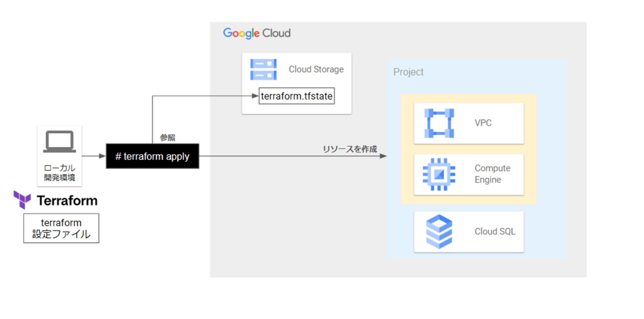The image size is (644, 319).
Task: Click the 'Project' label
Action: point(408,72)
